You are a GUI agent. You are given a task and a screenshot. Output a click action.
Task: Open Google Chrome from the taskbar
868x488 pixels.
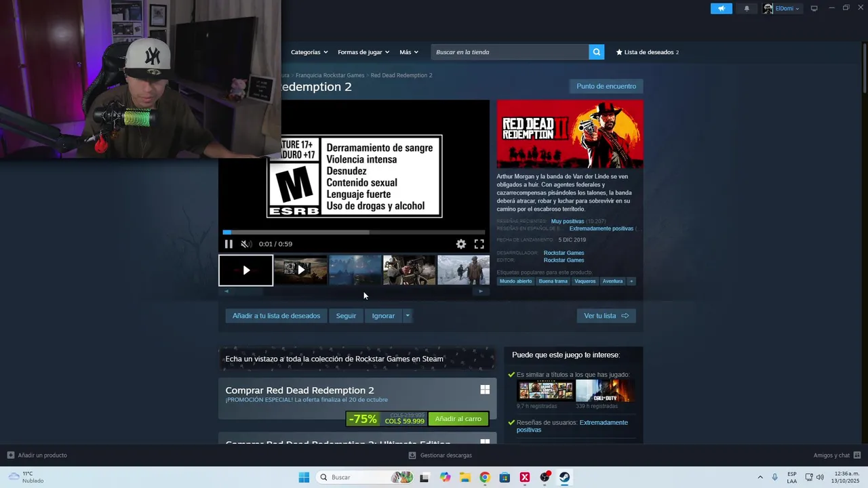pos(485,477)
